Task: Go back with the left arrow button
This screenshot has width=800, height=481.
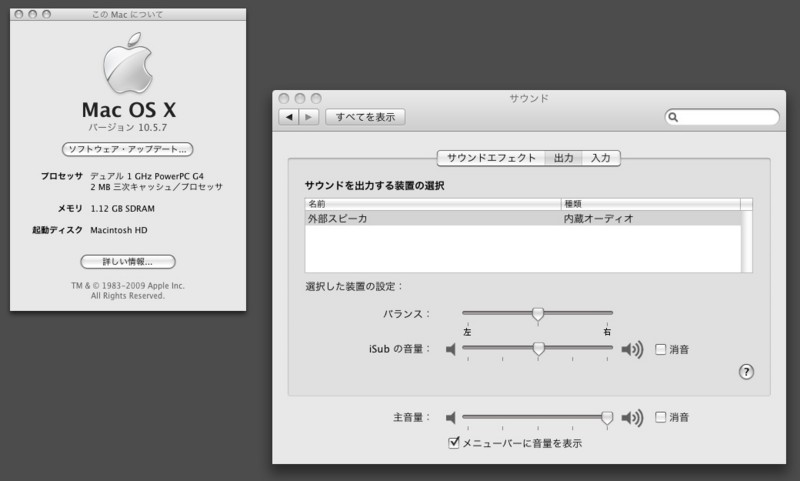Action: (x=289, y=117)
